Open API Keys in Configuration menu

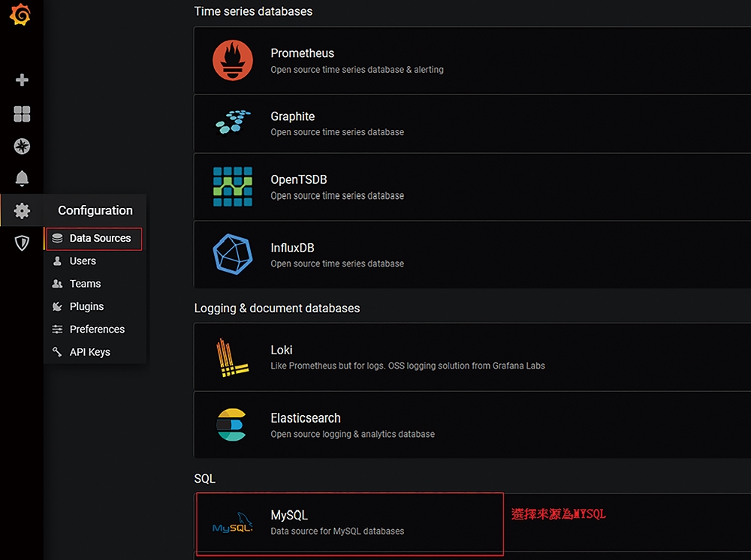point(90,352)
